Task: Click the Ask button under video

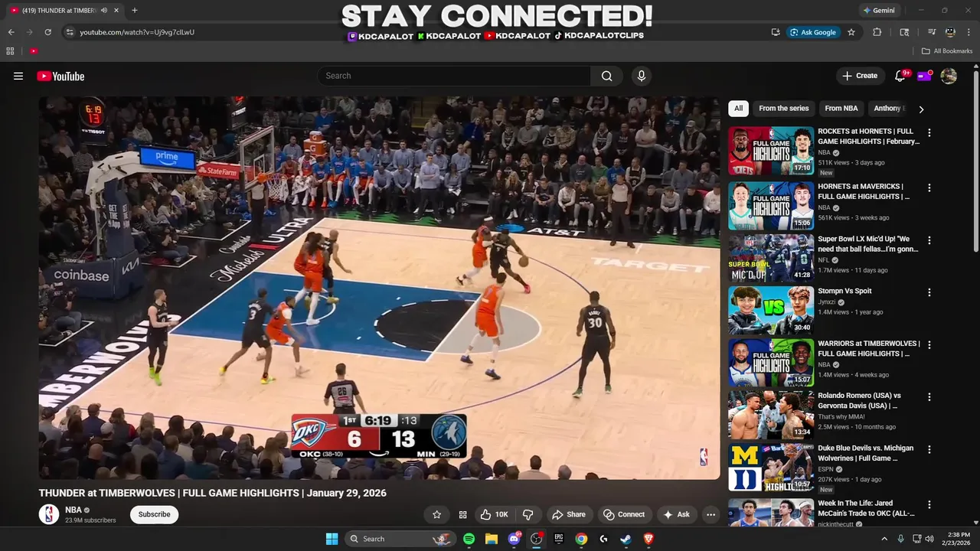Action: [677, 514]
